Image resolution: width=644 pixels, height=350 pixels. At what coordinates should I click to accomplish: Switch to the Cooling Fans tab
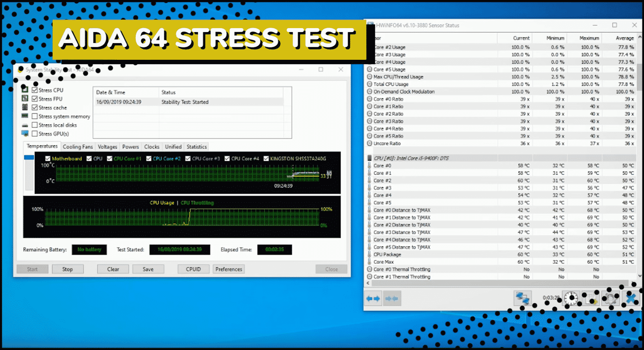coord(78,146)
